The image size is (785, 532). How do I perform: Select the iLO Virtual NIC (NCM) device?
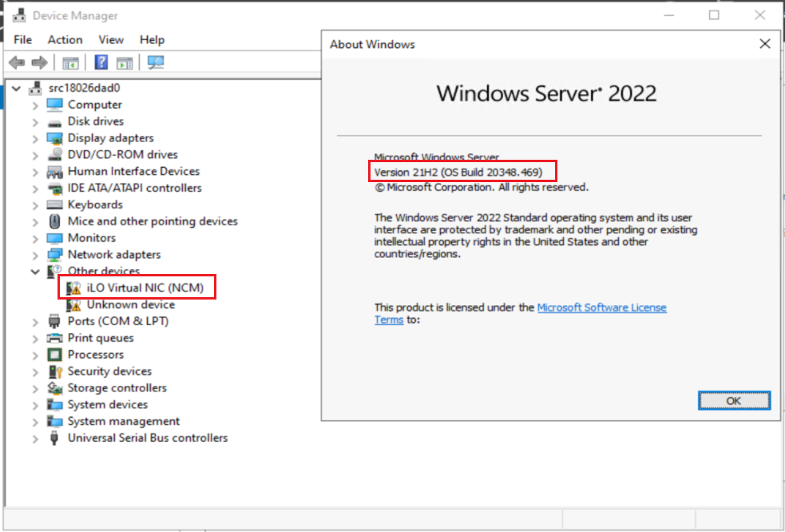(x=145, y=288)
